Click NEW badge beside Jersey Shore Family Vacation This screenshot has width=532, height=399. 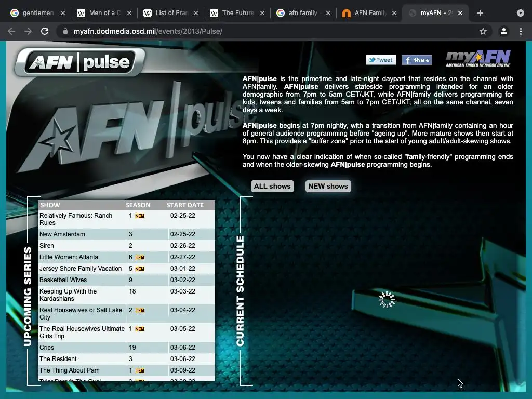(139, 269)
